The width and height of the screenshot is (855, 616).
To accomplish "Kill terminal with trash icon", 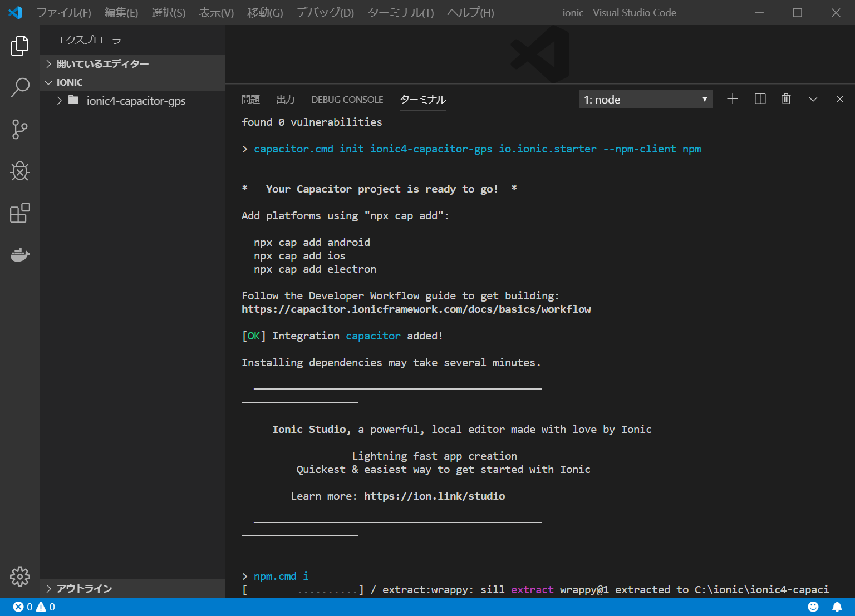I will (x=786, y=99).
